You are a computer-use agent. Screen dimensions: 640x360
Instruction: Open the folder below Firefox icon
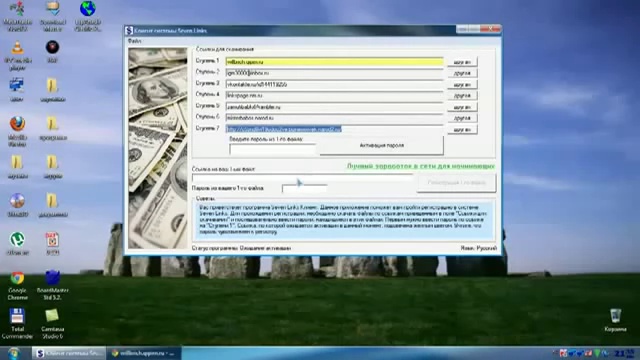tap(17, 167)
